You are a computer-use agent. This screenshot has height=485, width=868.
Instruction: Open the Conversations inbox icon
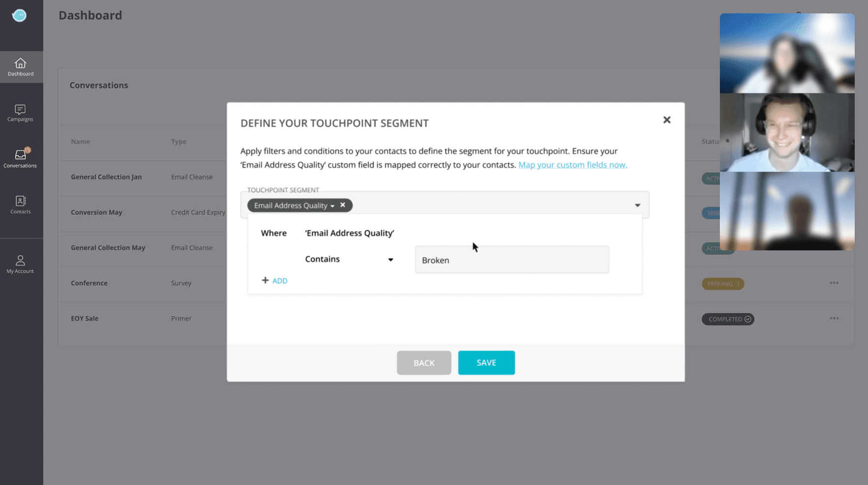pos(20,154)
